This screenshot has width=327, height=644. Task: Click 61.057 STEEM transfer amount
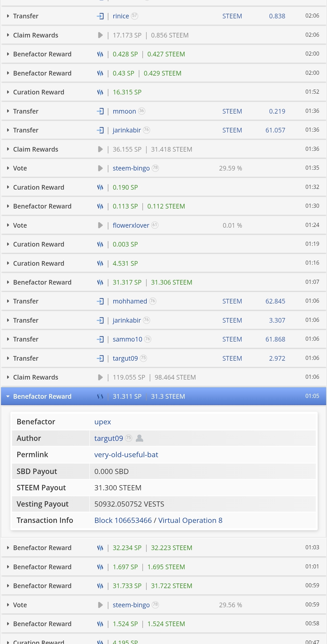click(x=275, y=130)
